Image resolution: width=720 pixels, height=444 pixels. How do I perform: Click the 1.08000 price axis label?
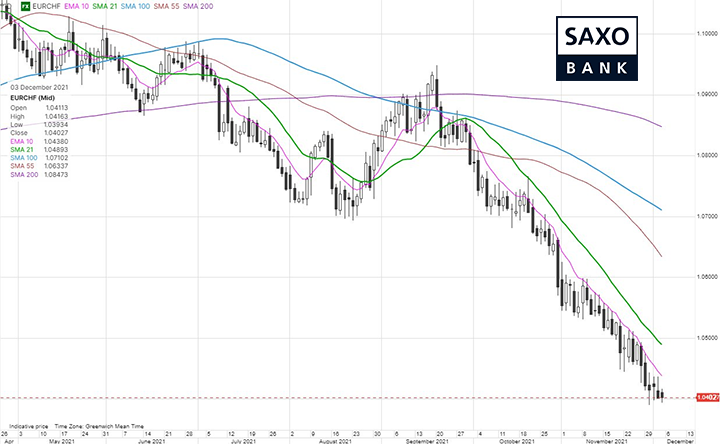(x=707, y=155)
